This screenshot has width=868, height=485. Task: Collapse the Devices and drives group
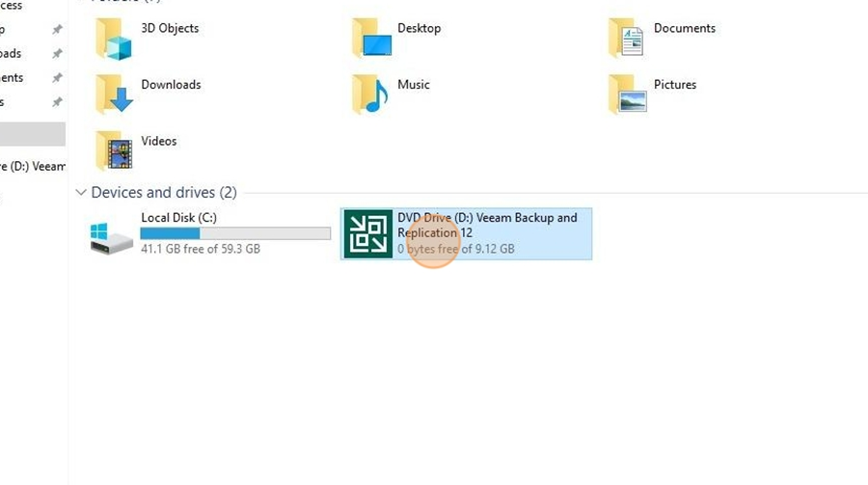81,192
